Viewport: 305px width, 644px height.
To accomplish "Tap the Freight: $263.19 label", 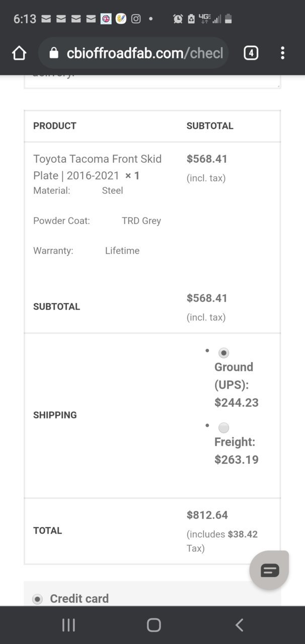I will [x=237, y=451].
